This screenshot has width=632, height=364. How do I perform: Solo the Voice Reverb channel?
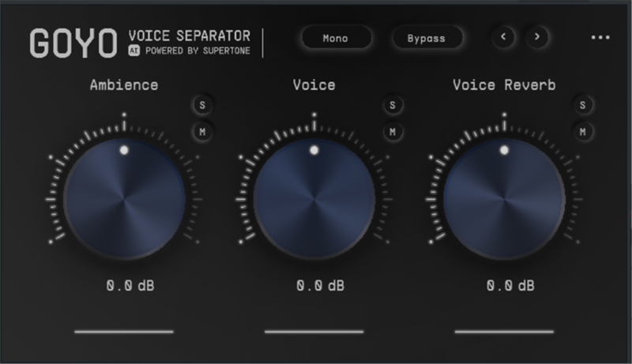[583, 105]
